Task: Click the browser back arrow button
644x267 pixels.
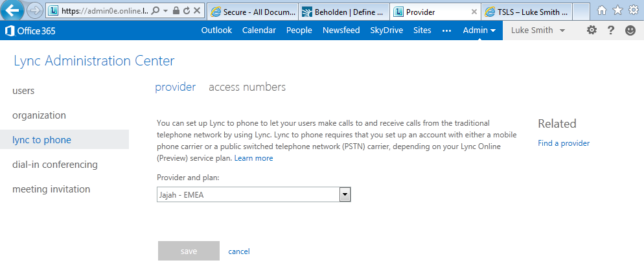Action: [x=13, y=10]
